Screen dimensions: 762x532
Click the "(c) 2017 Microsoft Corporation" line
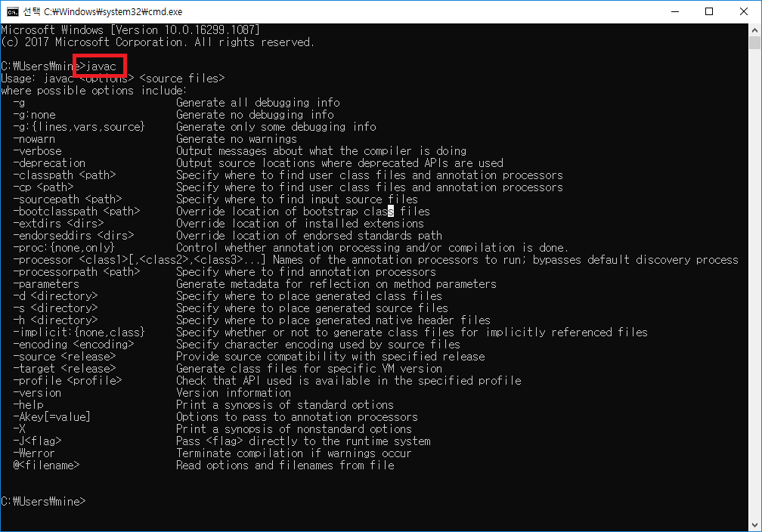point(157,42)
